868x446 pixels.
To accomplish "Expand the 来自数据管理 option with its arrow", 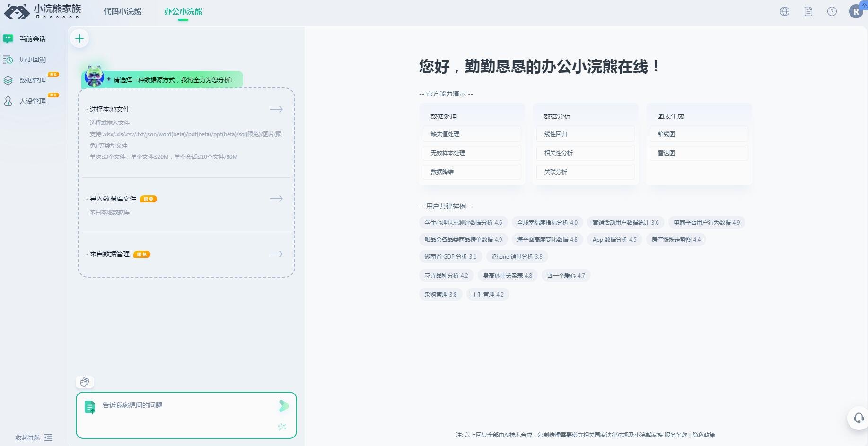I will tap(276, 254).
